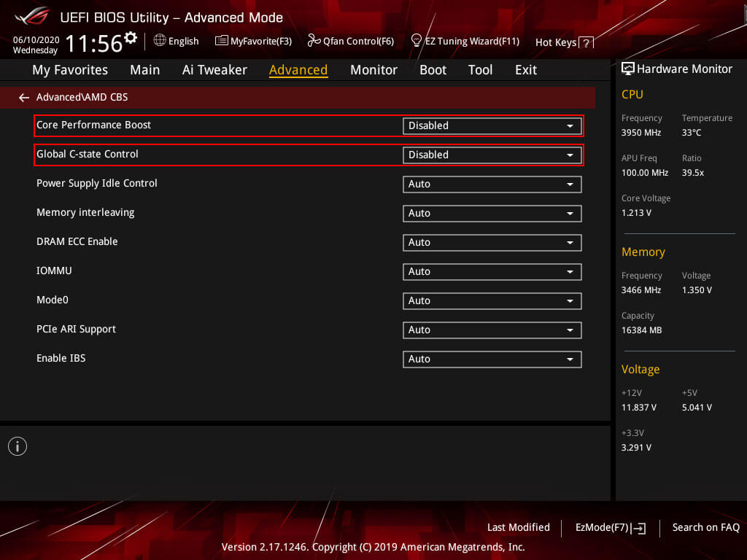The height and width of the screenshot is (560, 747).
Task: Switch to the My Favorites tab
Action: click(x=70, y=70)
